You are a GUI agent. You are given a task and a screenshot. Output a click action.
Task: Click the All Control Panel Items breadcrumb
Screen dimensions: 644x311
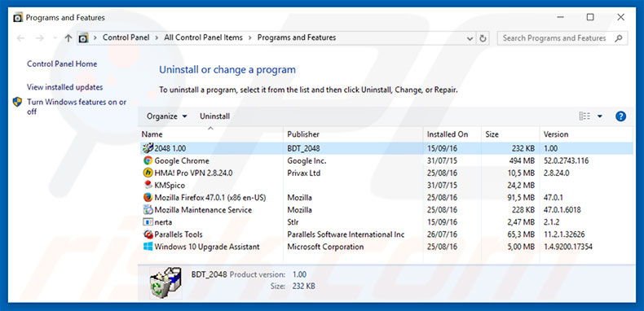203,37
